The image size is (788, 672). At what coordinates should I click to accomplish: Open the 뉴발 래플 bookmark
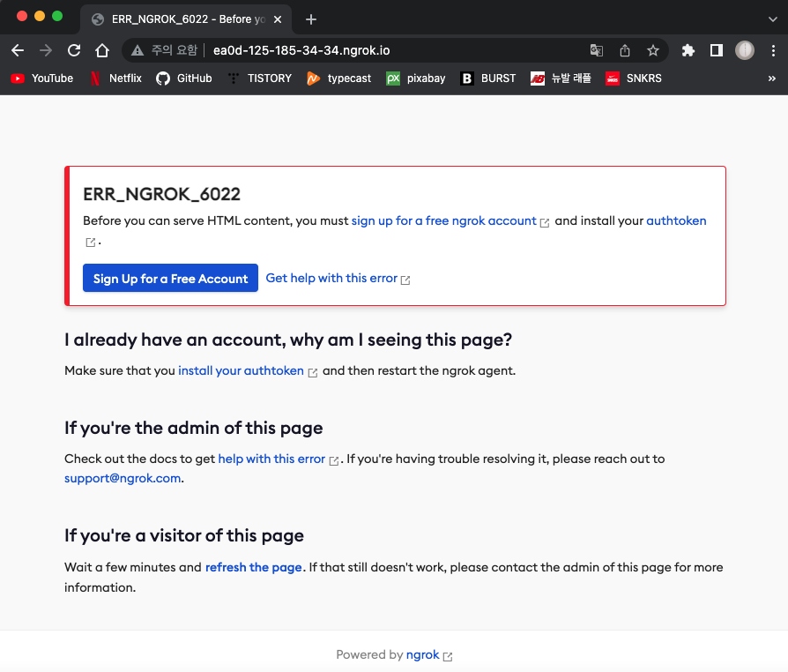tap(561, 78)
